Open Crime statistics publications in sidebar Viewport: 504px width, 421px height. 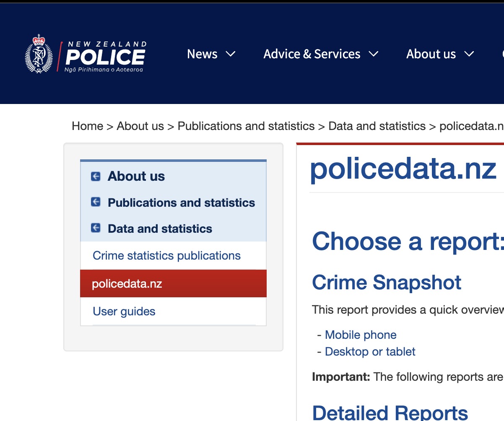point(166,256)
